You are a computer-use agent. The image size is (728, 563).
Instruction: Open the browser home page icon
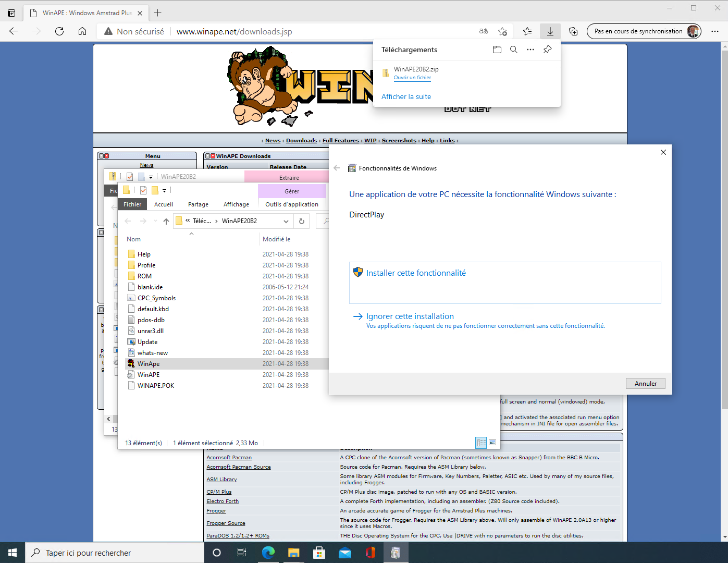[x=82, y=31]
